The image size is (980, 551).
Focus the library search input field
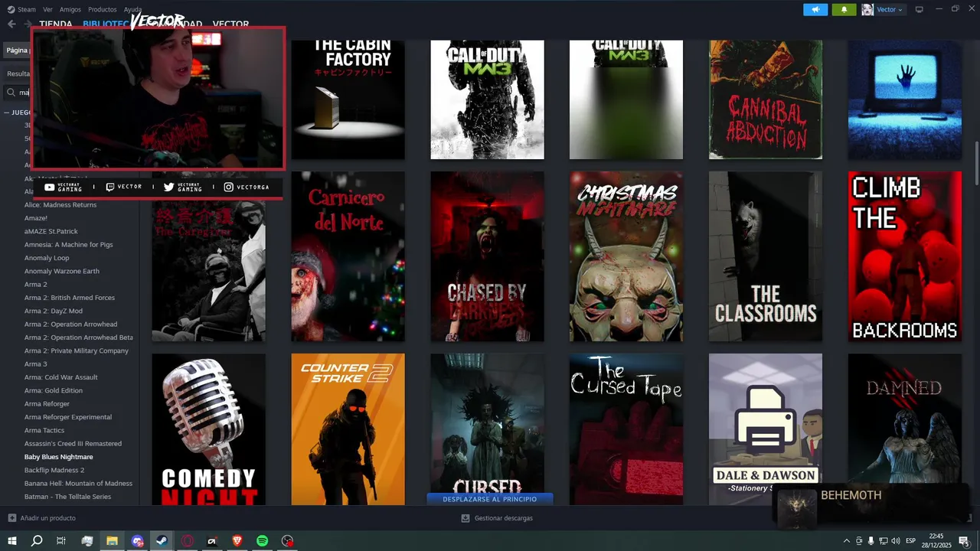[x=23, y=93]
